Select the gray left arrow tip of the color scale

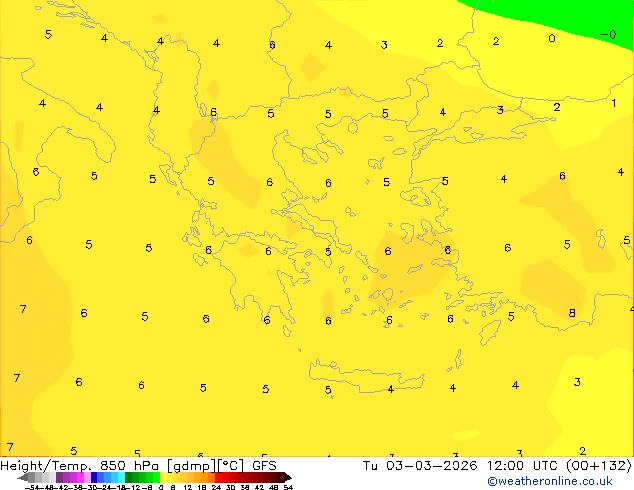(x=22, y=478)
